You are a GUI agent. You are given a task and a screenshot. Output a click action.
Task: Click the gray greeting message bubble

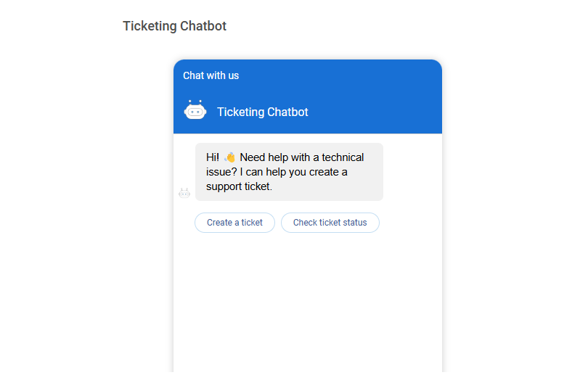[289, 172]
